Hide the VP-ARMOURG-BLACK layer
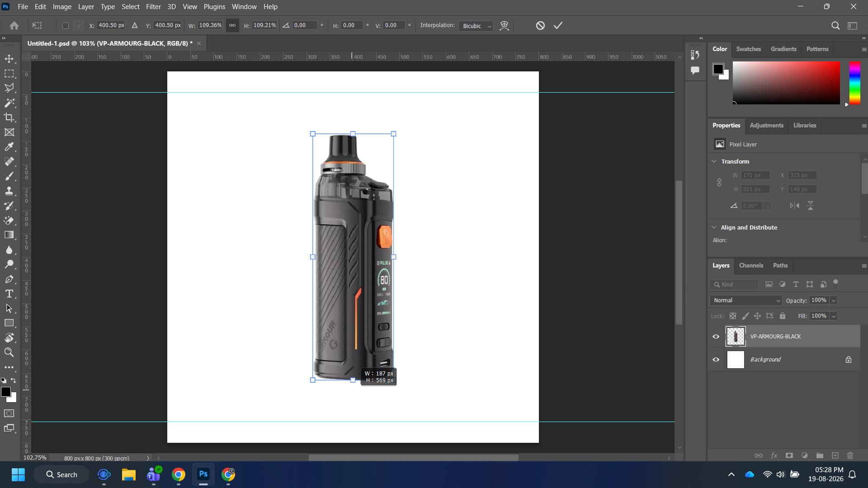868x488 pixels. point(716,337)
